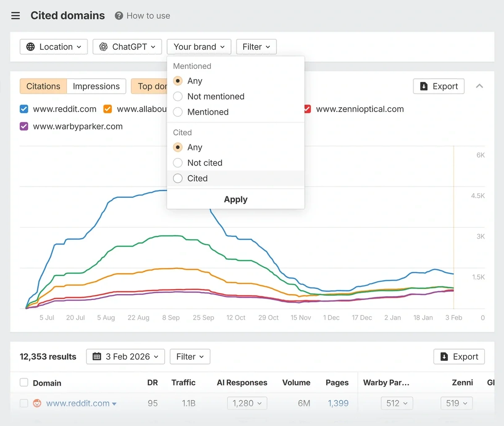This screenshot has height=426, width=504.
Task: Expand the www.reddit.com domain dropdown arrow
Action: (x=115, y=403)
